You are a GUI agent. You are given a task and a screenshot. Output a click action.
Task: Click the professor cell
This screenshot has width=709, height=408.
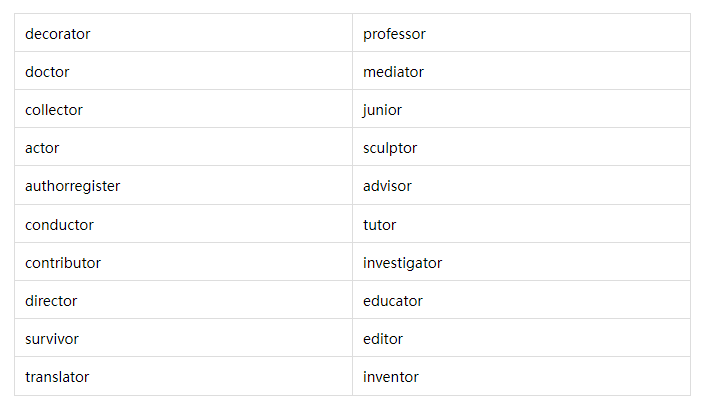(x=521, y=33)
